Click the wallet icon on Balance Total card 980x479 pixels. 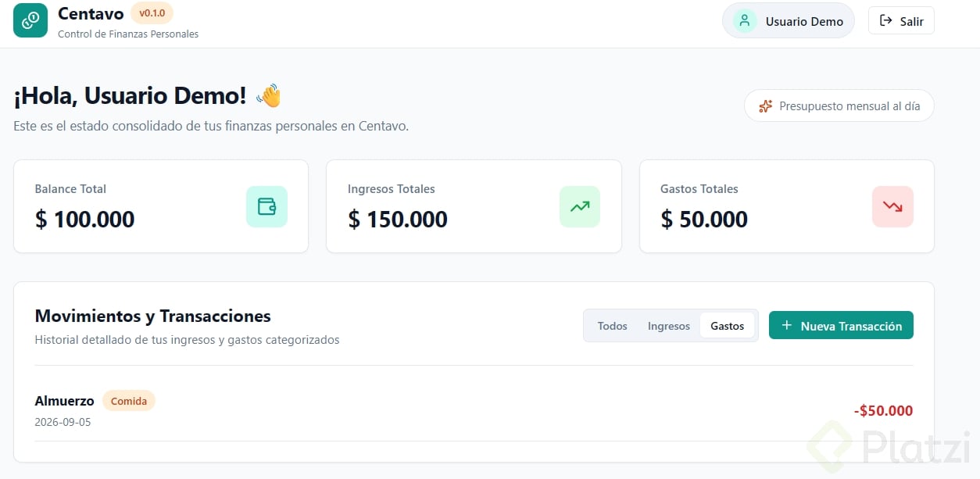266,206
